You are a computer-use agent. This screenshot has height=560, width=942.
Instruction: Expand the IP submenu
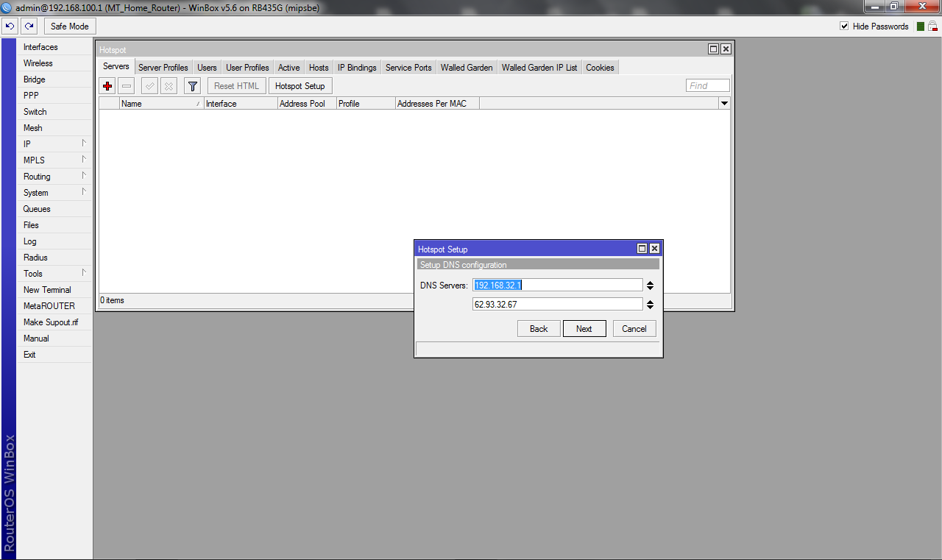[55, 144]
